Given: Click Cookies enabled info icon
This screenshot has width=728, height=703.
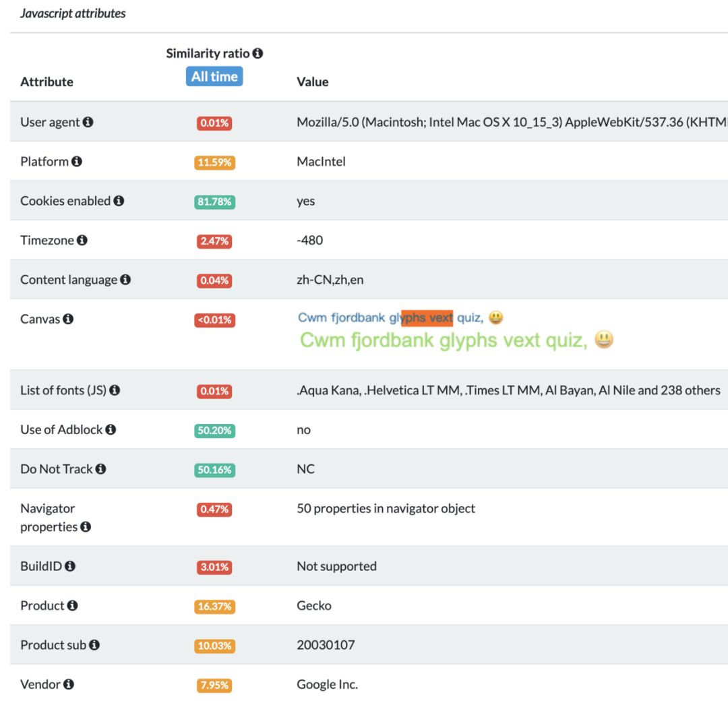Looking at the screenshot, I should (x=119, y=201).
